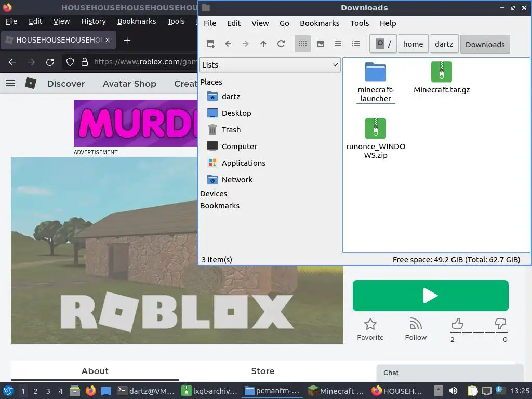Image resolution: width=532 pixels, height=399 pixels.
Task: Select the runonce_WINDOWS.zip archive
Action: 376,139
